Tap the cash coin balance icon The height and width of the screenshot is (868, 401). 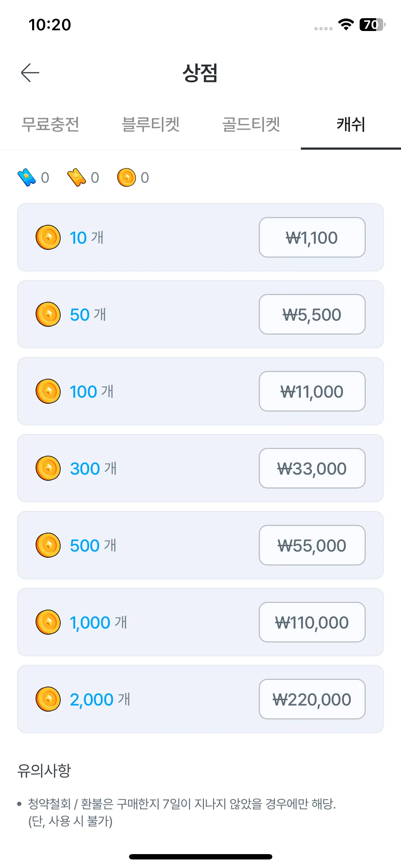(x=127, y=177)
